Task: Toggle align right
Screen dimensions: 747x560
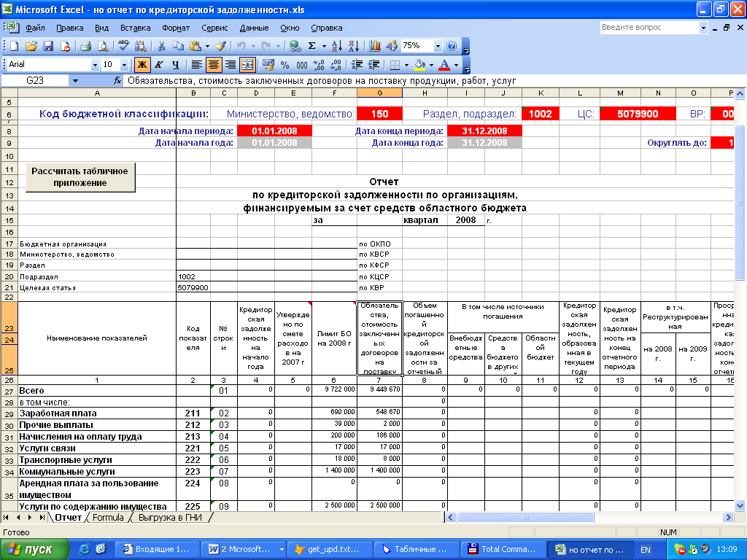Action: (x=231, y=65)
